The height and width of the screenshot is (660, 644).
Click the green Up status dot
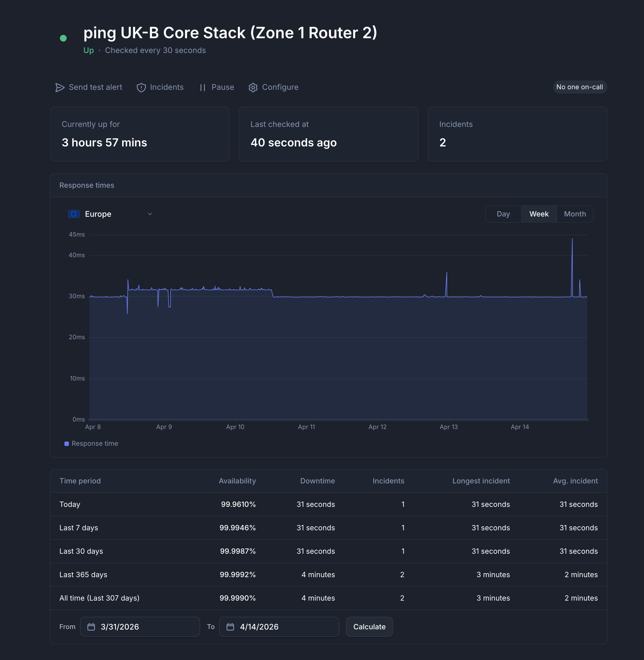point(63,38)
